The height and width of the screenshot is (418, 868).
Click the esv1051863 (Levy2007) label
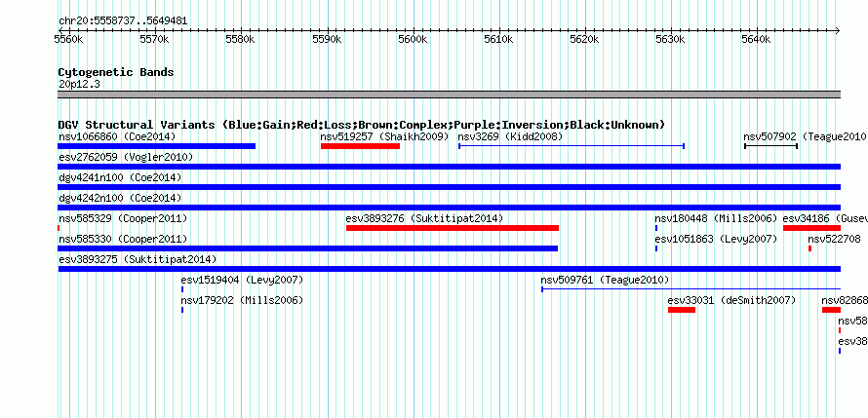716,239
